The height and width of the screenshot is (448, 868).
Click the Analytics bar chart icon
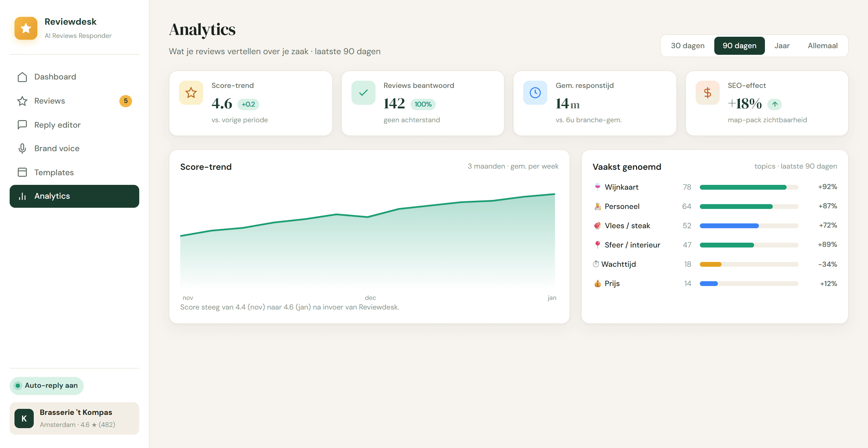pos(22,196)
